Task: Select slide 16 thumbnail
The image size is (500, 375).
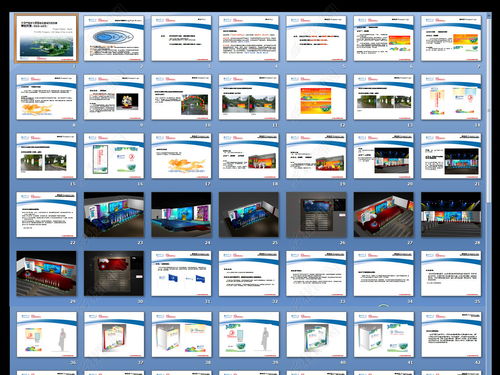Action: (114, 156)
